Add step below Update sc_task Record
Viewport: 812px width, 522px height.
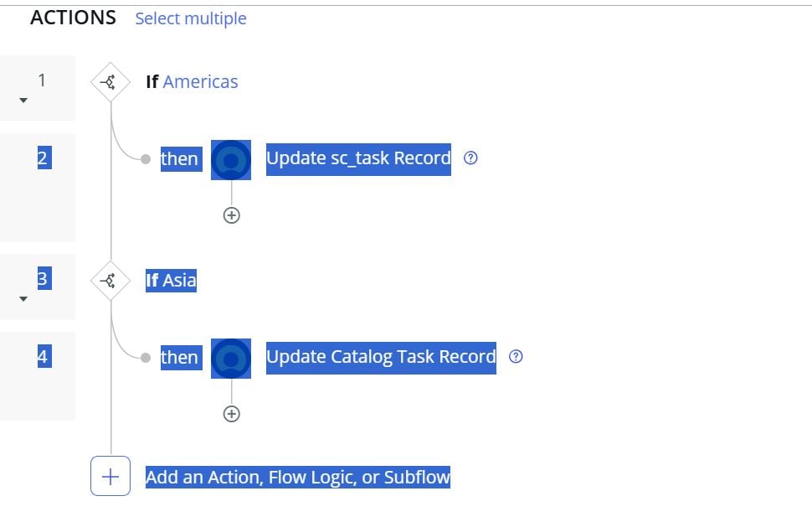pyautogui.click(x=232, y=215)
